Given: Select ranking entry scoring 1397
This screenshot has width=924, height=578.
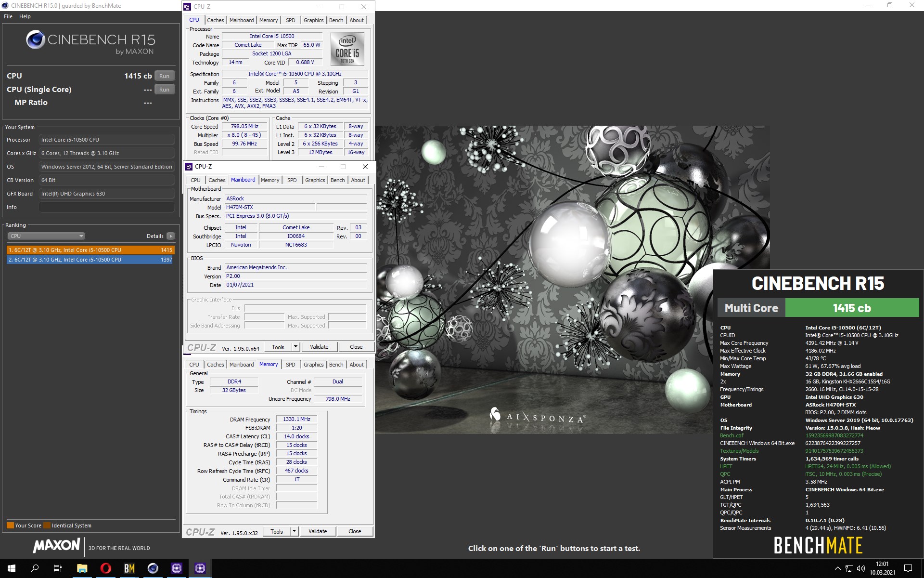Looking at the screenshot, I should 90,260.
